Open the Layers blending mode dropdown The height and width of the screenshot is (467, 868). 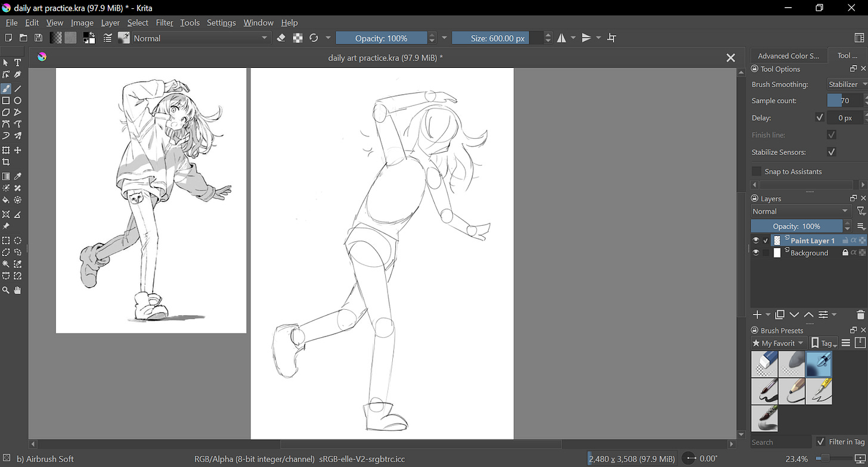(800, 211)
